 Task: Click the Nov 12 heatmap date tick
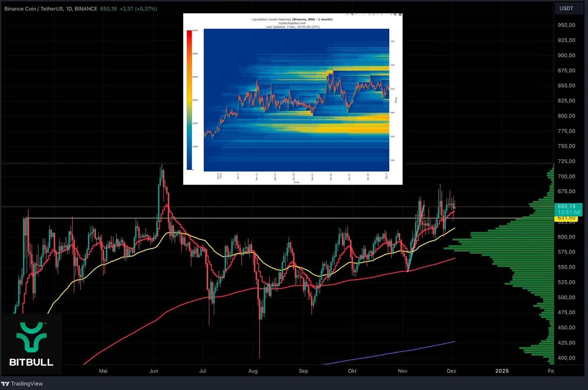(x=257, y=177)
